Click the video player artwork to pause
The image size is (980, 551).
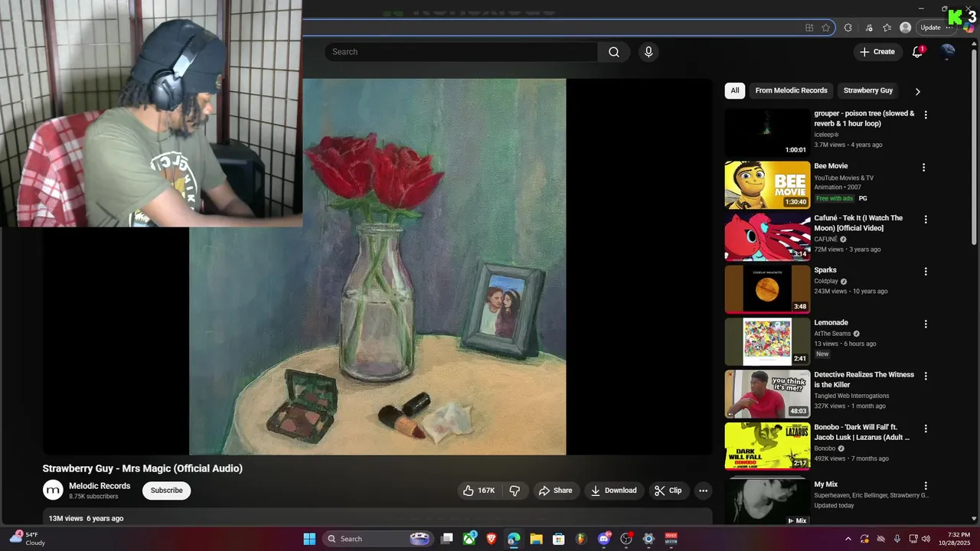tap(377, 266)
